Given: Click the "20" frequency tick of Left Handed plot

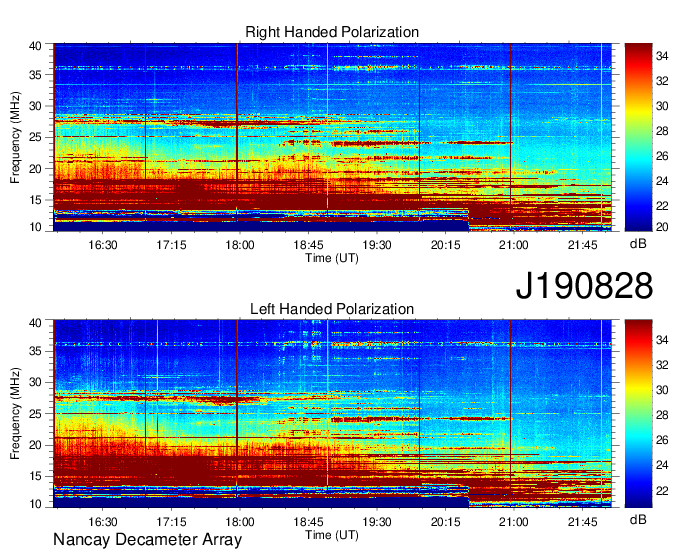Looking at the screenshot, I should [35, 445].
